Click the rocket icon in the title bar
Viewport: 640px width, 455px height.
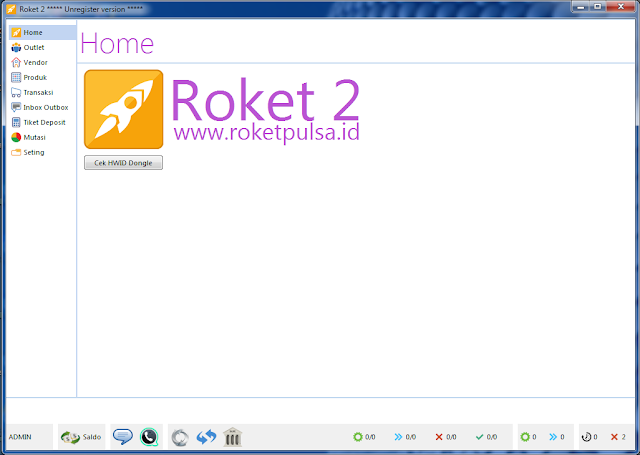point(11,9)
